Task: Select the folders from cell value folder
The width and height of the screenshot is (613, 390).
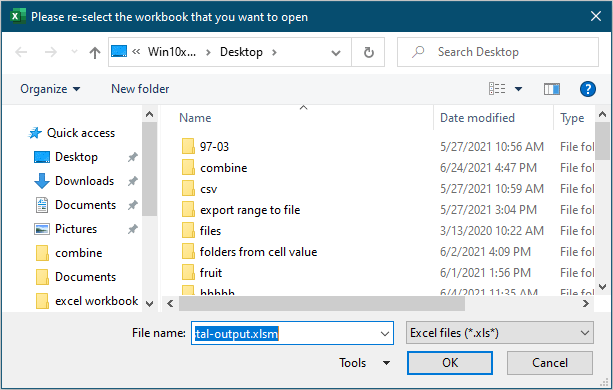Action: point(258,252)
